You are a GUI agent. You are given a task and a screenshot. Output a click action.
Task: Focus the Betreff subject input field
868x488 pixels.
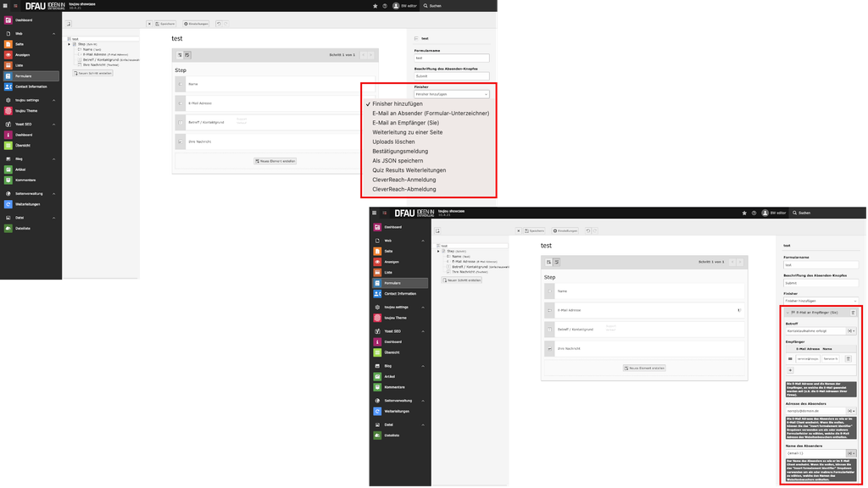coord(815,331)
